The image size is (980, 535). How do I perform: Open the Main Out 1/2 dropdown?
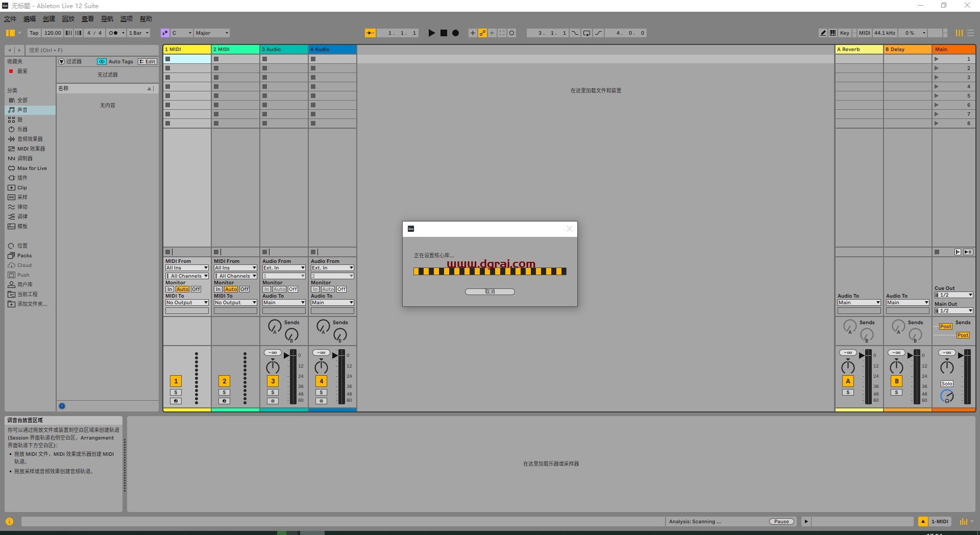point(953,310)
